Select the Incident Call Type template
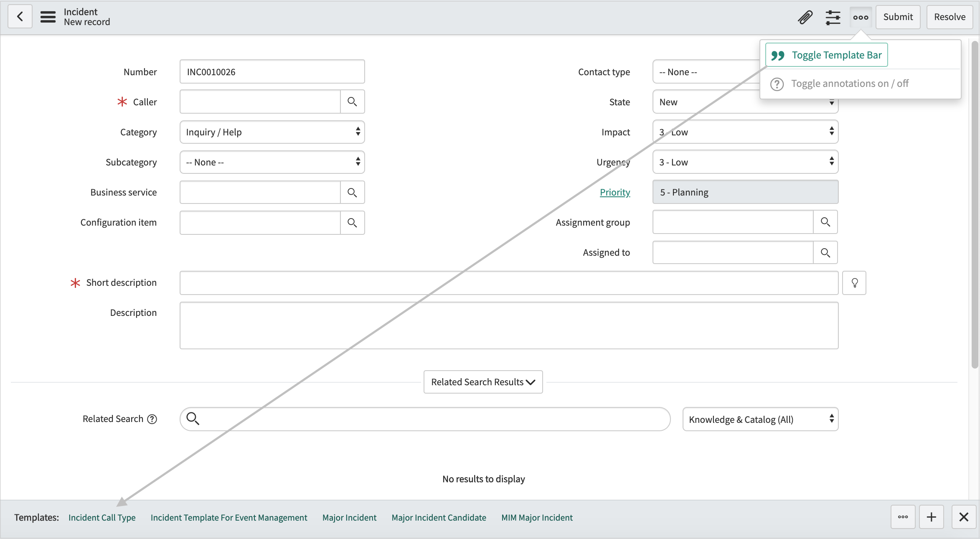Viewport: 980px width, 539px height. point(102,517)
